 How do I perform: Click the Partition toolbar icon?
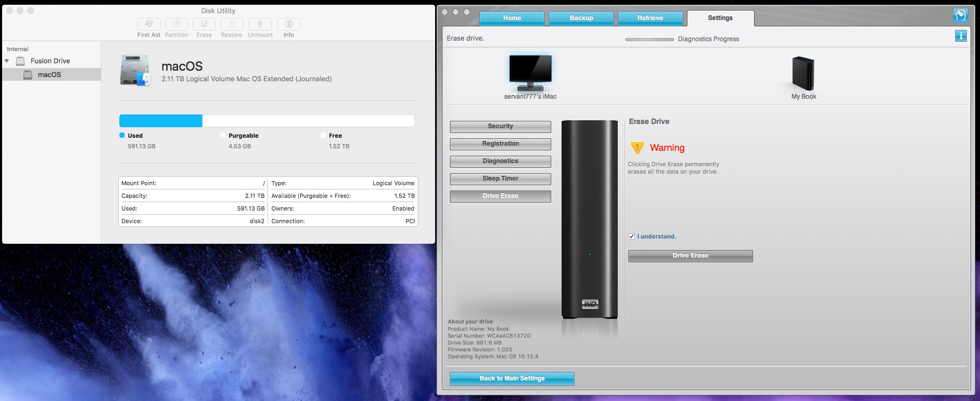pyautogui.click(x=176, y=24)
